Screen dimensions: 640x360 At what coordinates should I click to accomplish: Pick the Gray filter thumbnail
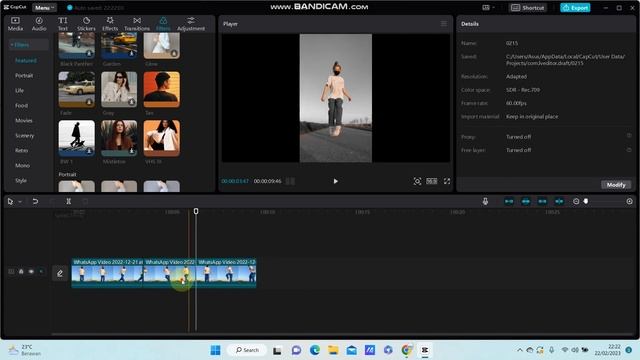pyautogui.click(x=119, y=89)
